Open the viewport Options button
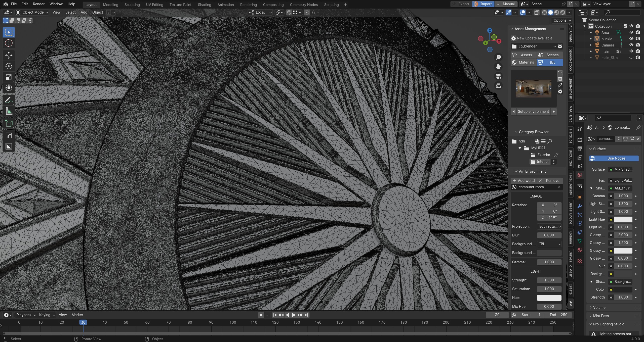 click(x=562, y=21)
